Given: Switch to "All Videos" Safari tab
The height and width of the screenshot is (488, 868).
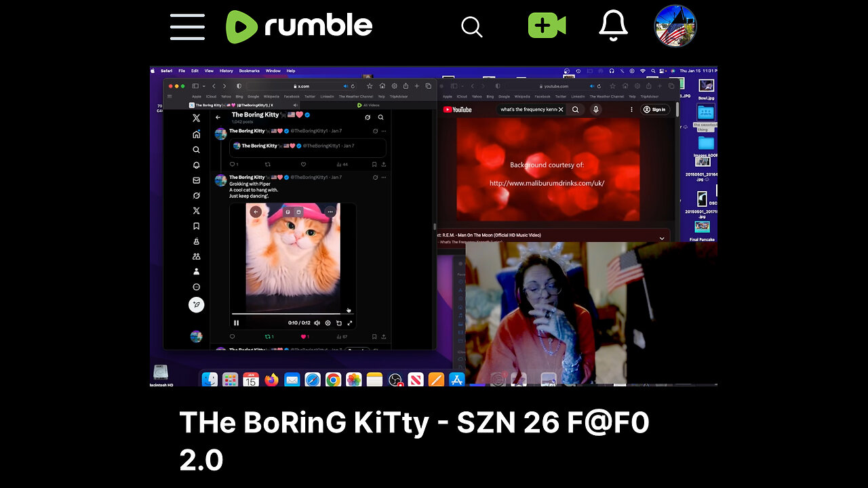Looking at the screenshot, I should [368, 105].
